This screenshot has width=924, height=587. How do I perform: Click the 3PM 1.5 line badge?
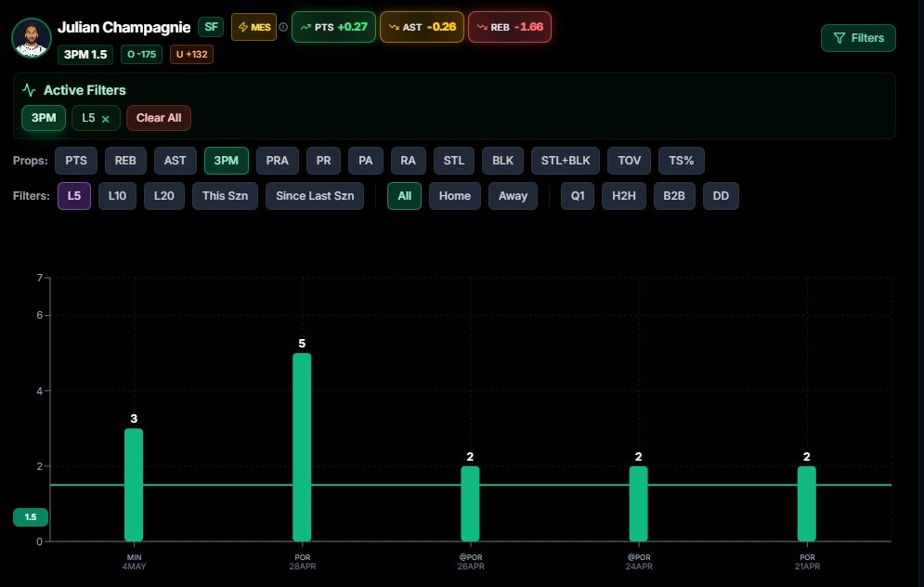(x=85, y=55)
